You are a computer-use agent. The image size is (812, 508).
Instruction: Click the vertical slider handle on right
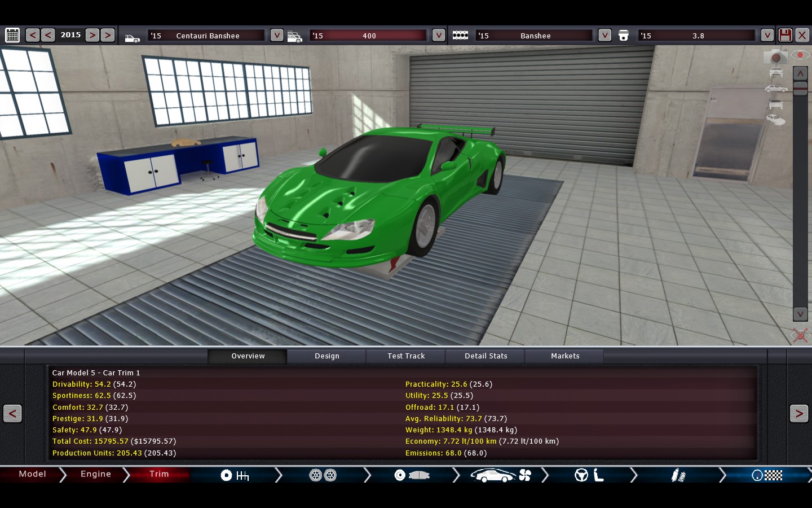pos(800,88)
